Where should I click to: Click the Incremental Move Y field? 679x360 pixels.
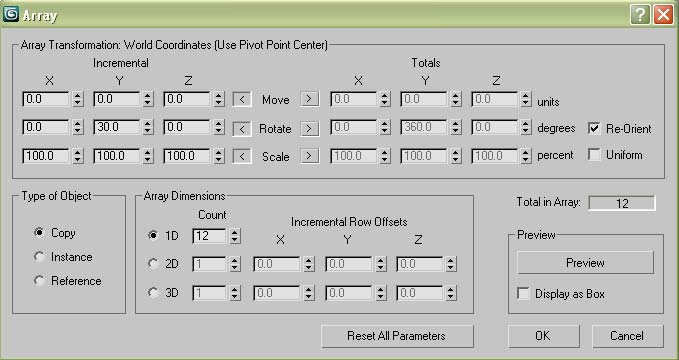click(x=116, y=99)
